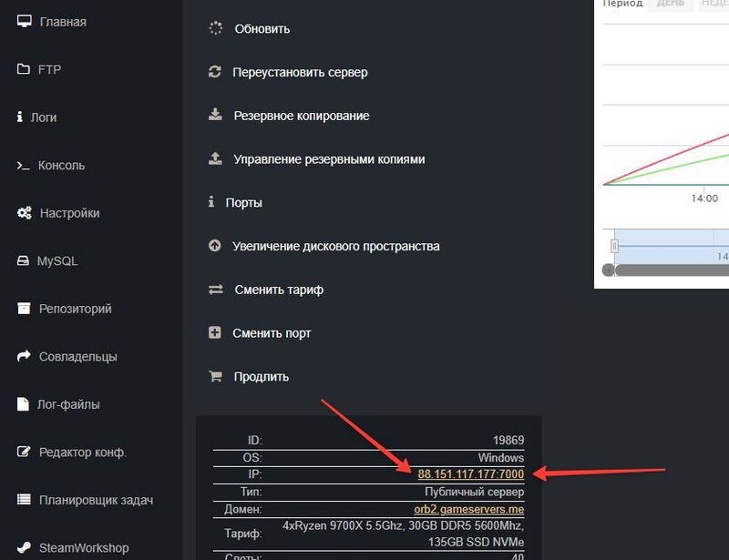Click the up-arrow circle icon beside Увеличение дискового пространства

(x=215, y=245)
